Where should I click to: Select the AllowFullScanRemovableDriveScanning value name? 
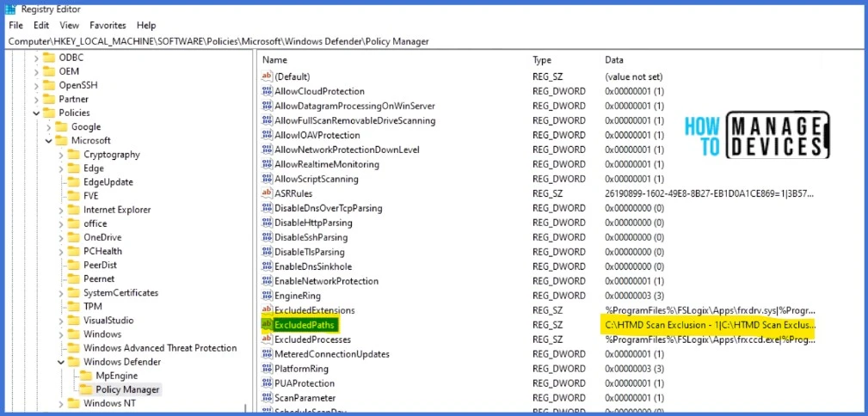click(x=354, y=120)
